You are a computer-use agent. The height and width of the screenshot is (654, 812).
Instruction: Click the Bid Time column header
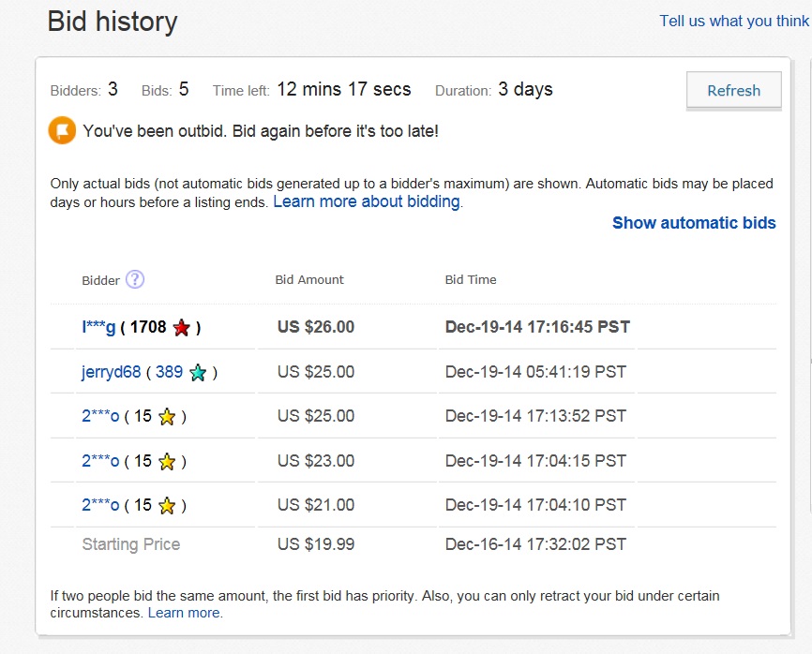(x=471, y=280)
